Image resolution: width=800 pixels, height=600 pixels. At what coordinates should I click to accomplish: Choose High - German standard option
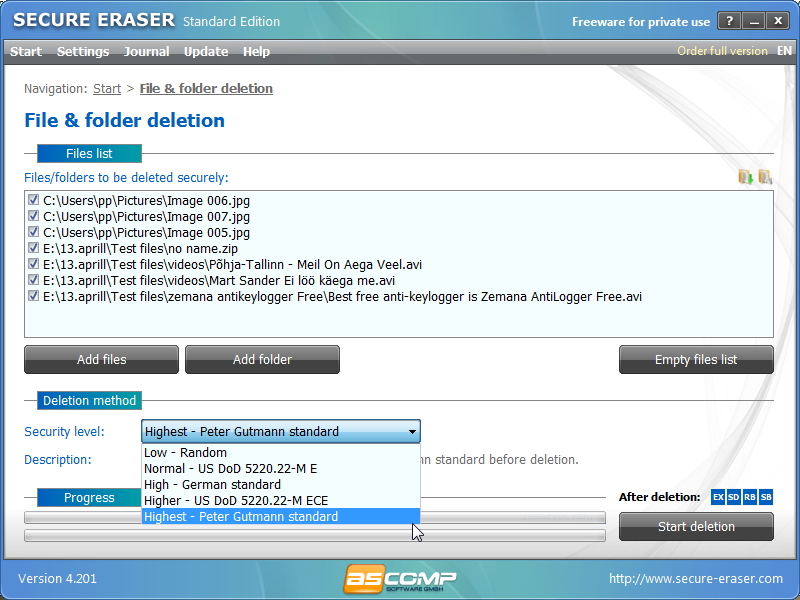point(281,485)
